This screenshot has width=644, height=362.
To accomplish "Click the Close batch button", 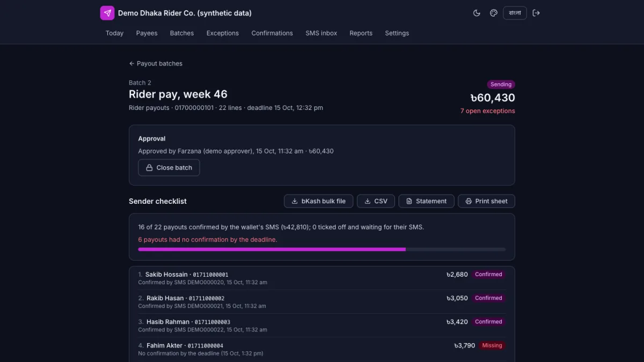I will (x=169, y=167).
